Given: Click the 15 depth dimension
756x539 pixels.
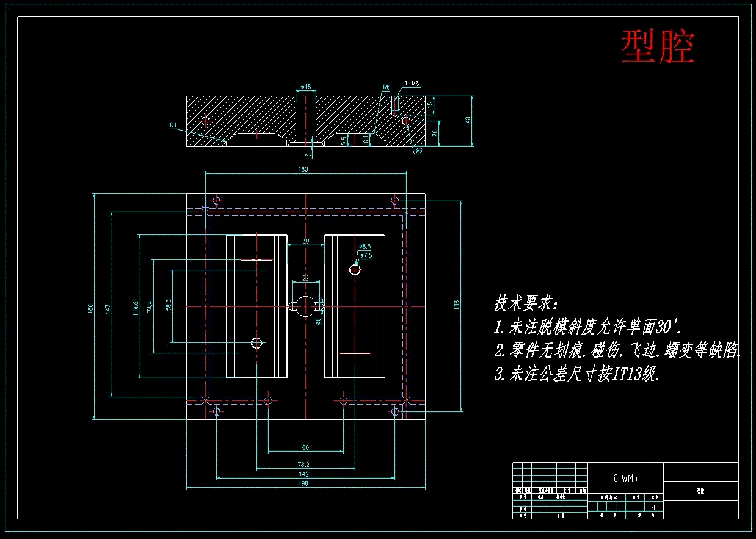Looking at the screenshot, I should pyautogui.click(x=429, y=105).
